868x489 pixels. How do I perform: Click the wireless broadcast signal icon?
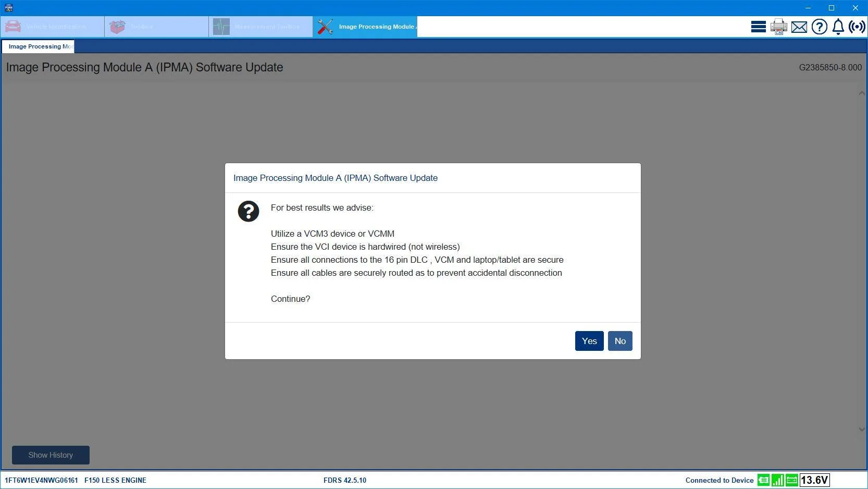(857, 27)
